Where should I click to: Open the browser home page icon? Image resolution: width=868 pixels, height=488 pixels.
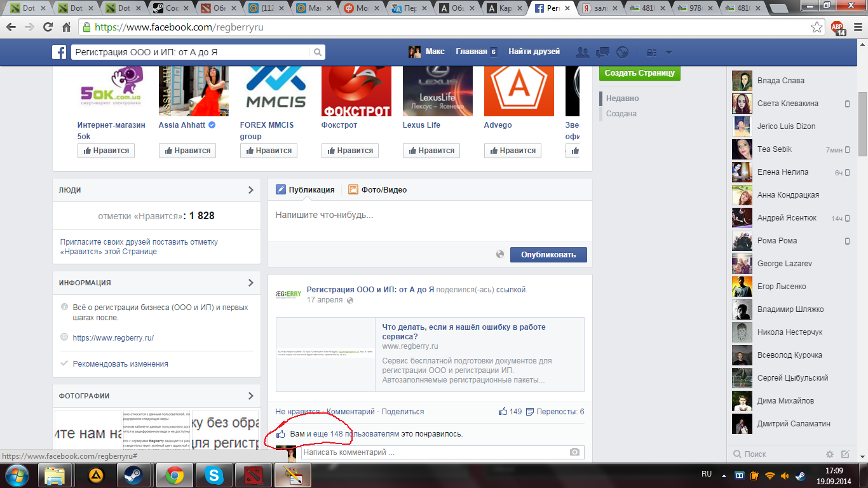click(66, 27)
